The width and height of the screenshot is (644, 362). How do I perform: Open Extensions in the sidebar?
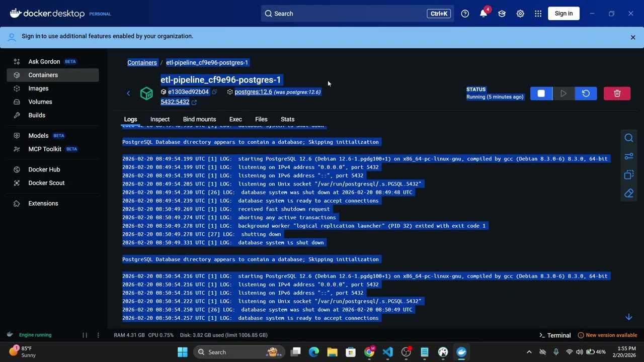(53, 203)
